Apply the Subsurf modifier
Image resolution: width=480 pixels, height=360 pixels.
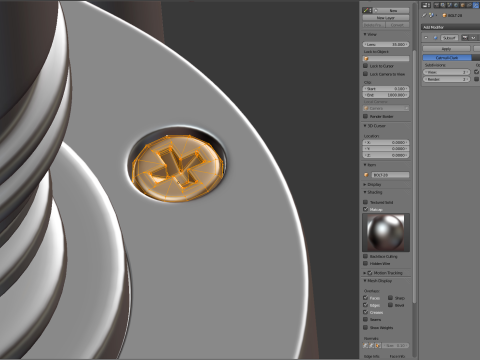tap(446, 49)
